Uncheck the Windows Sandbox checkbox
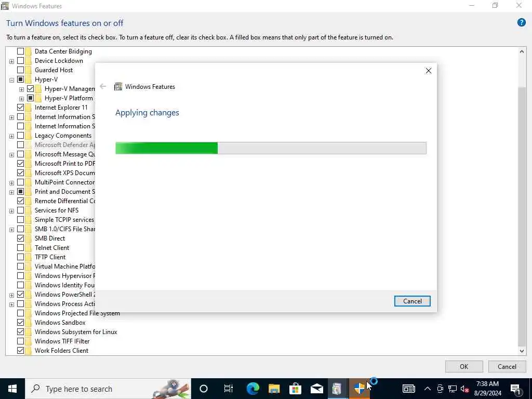The width and height of the screenshot is (532, 399). click(20, 322)
